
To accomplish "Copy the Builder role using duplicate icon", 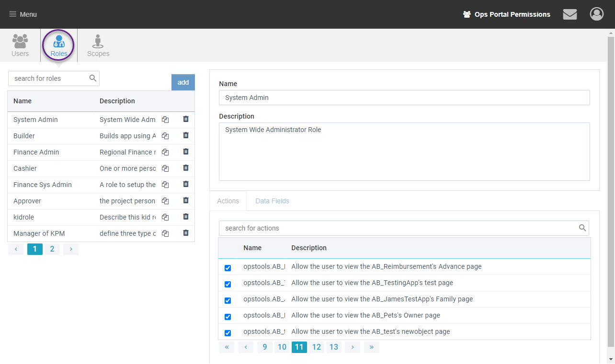I will coord(165,136).
